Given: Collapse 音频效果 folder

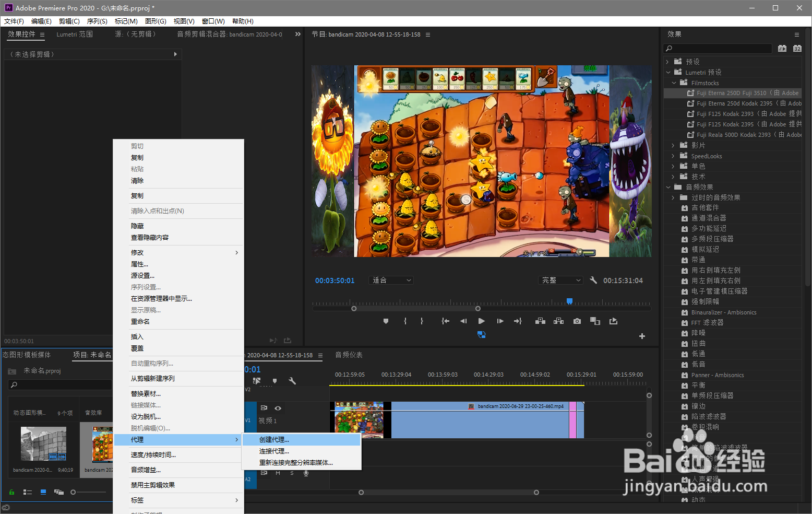Looking at the screenshot, I should pyautogui.click(x=668, y=187).
